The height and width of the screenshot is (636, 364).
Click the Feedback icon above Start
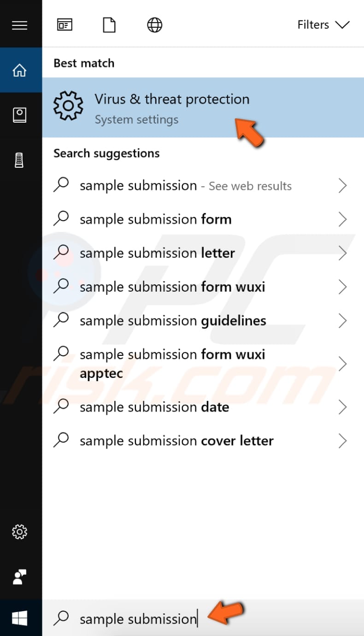(20, 576)
